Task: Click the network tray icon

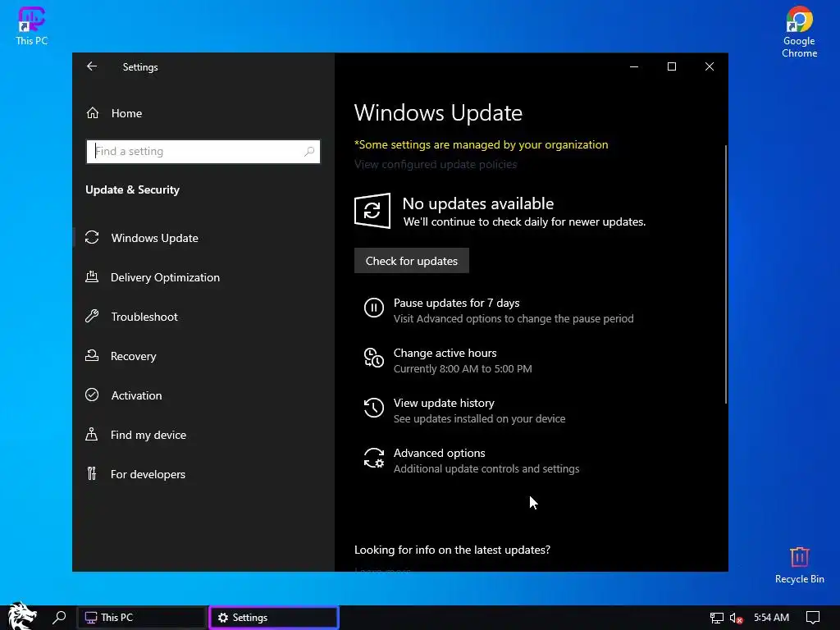Action: (x=716, y=618)
